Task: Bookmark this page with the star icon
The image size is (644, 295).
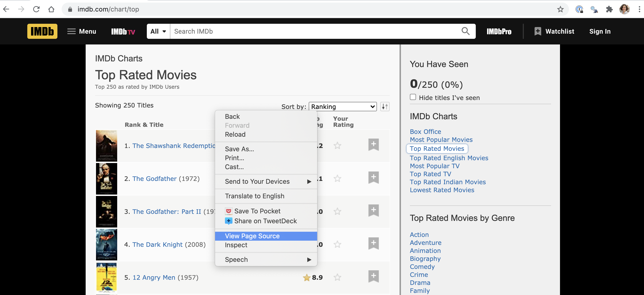Action: point(560,9)
